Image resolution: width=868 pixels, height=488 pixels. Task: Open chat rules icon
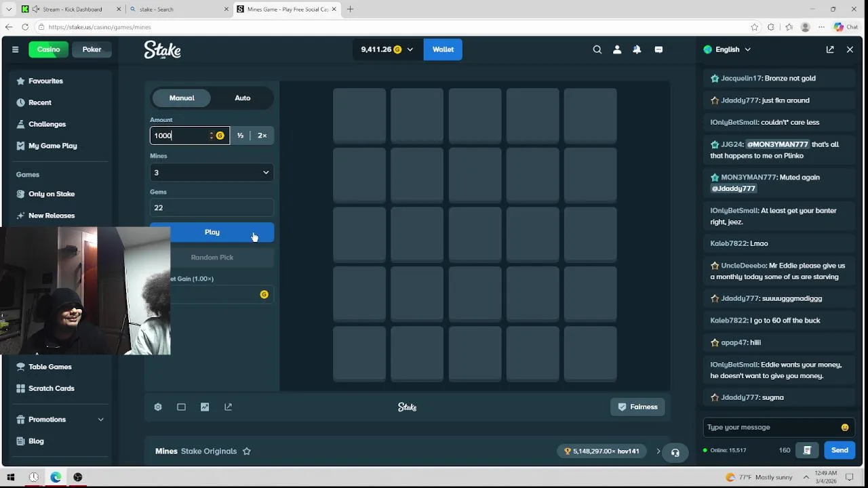tap(807, 450)
